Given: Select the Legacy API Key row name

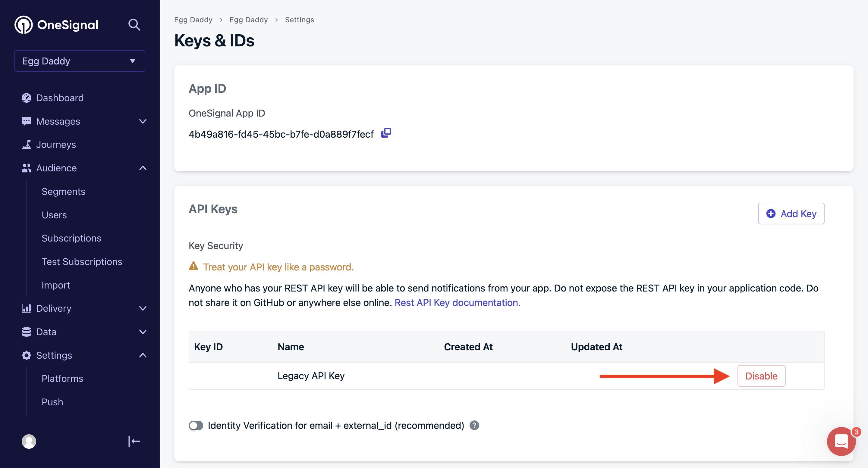Looking at the screenshot, I should [x=311, y=376].
